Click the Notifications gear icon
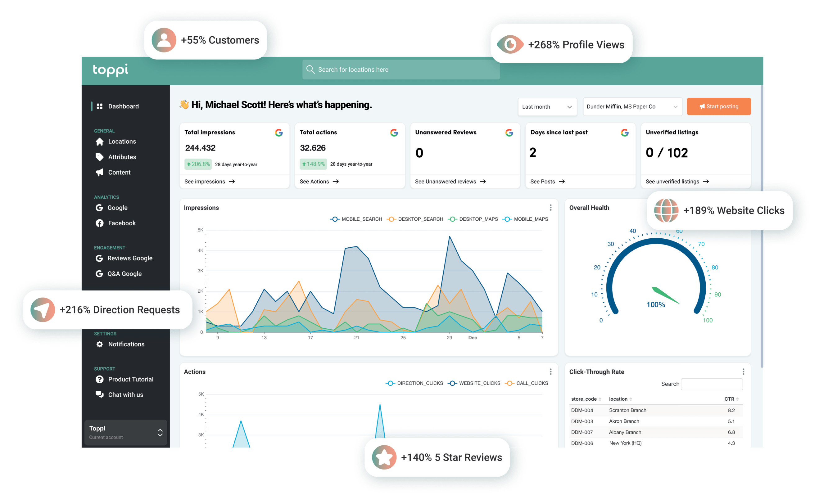 pyautogui.click(x=99, y=344)
